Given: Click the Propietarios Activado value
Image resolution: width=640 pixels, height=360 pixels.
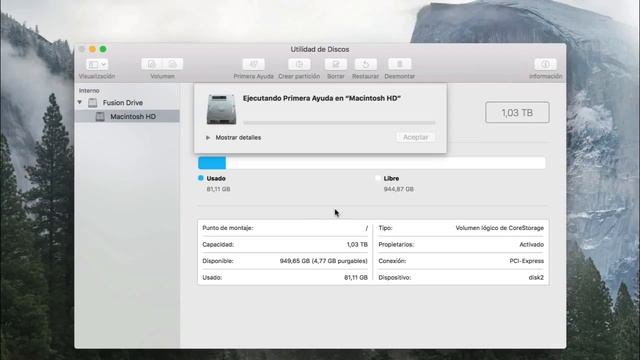Looking at the screenshot, I should (x=531, y=244).
